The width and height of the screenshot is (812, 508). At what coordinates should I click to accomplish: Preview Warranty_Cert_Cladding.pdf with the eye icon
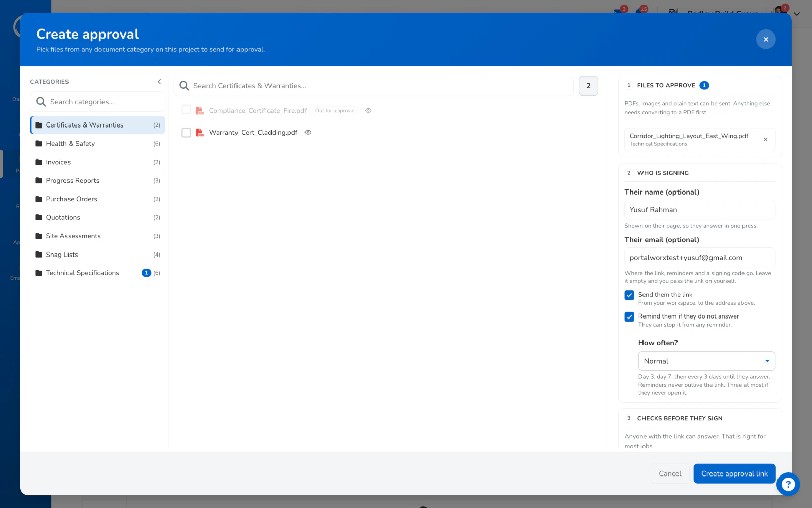tap(308, 132)
